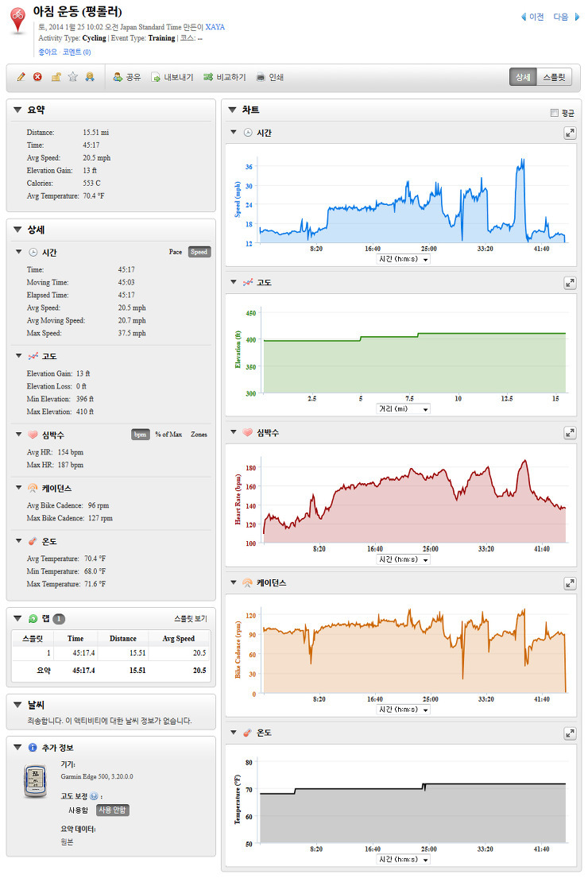The height and width of the screenshot is (878, 588).
Task: Expand the temperature chart to full size
Action: [x=570, y=733]
